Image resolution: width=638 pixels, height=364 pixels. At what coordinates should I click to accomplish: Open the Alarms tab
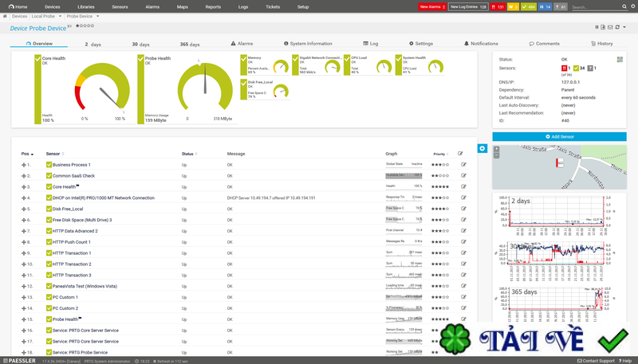pyautogui.click(x=242, y=44)
